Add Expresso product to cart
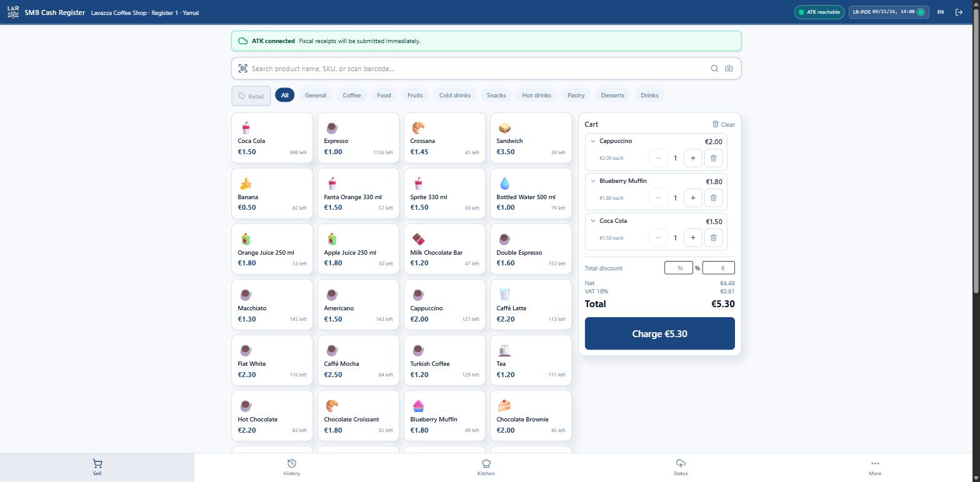This screenshot has width=980, height=482. tap(358, 138)
